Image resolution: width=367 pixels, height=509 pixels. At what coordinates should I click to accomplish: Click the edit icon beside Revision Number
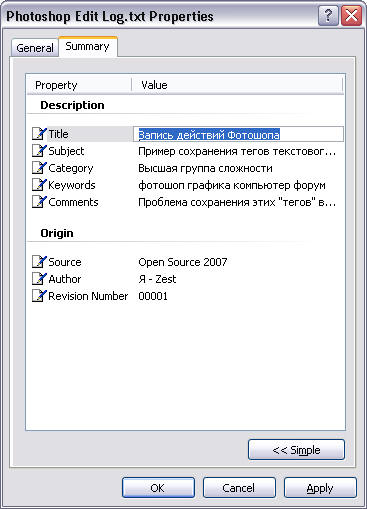39,296
